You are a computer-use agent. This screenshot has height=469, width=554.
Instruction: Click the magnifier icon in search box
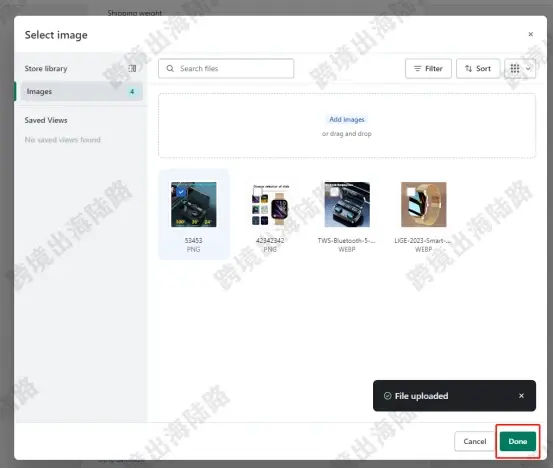(170, 69)
